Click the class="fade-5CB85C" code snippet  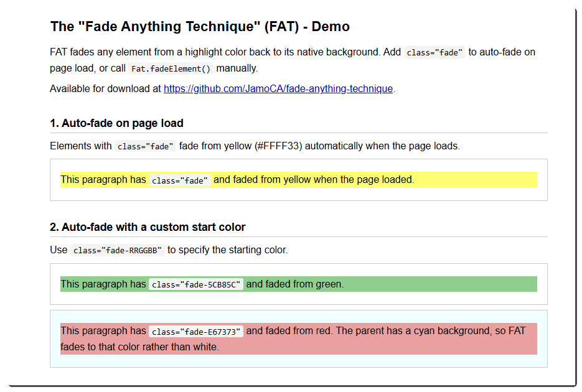196,284
